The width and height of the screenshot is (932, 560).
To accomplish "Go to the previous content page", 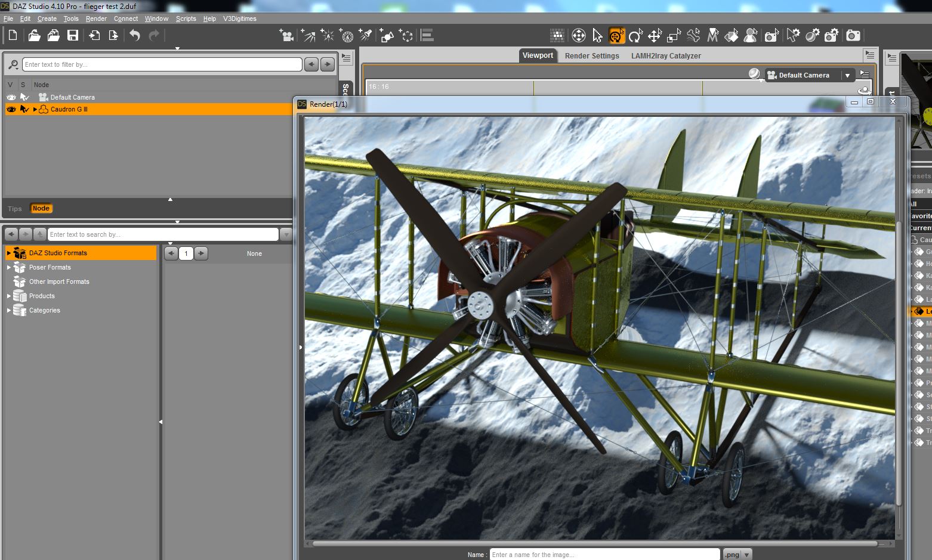I will [x=171, y=253].
